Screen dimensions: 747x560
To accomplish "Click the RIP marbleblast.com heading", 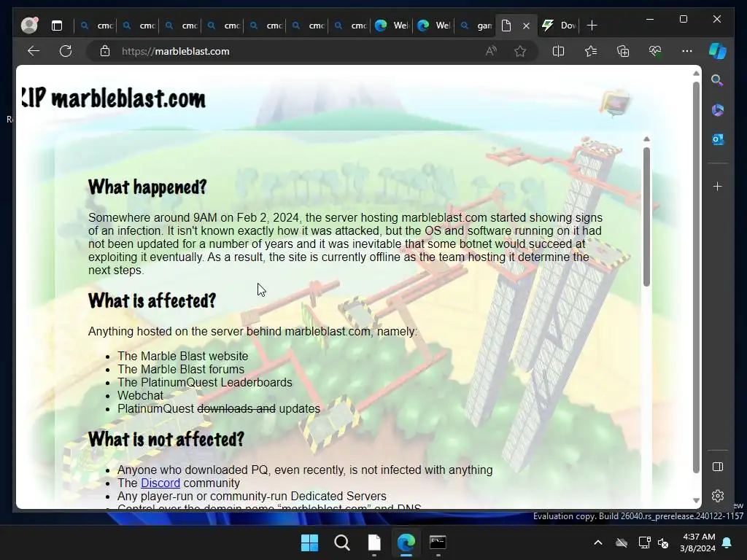I will pos(114,98).
